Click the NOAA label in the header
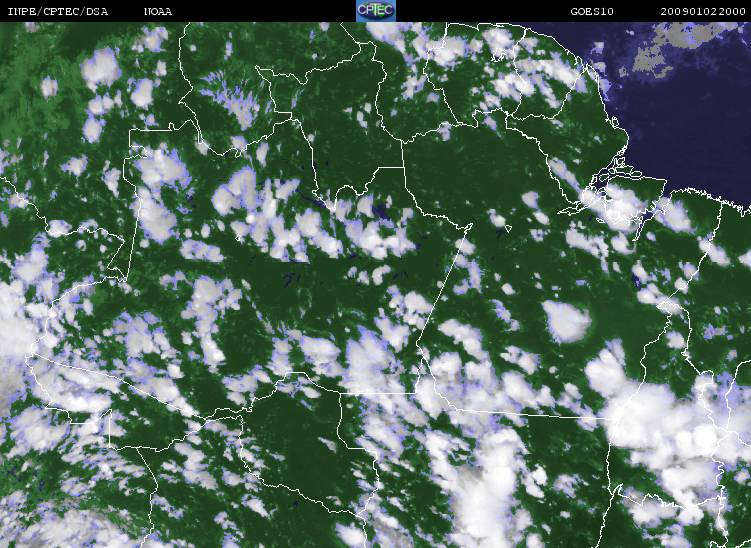751x548 pixels. tap(158, 11)
